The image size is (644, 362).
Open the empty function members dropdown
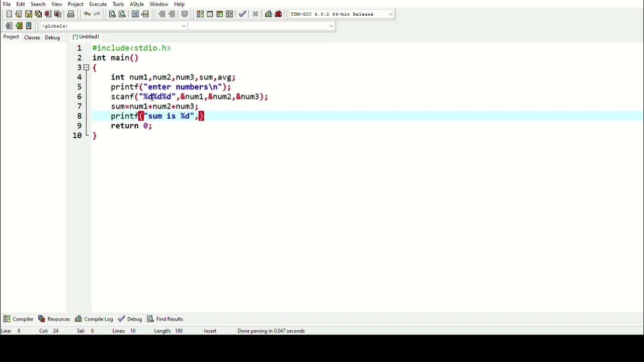261,26
